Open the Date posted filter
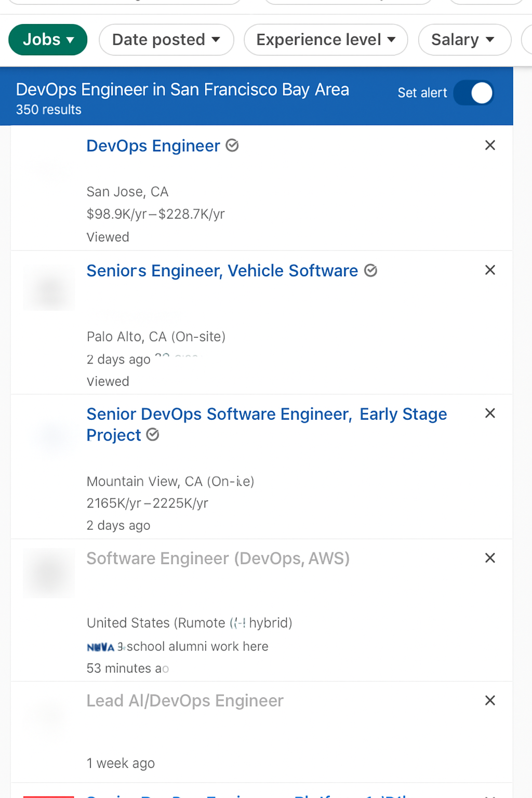The height and width of the screenshot is (798, 532). 166,39
